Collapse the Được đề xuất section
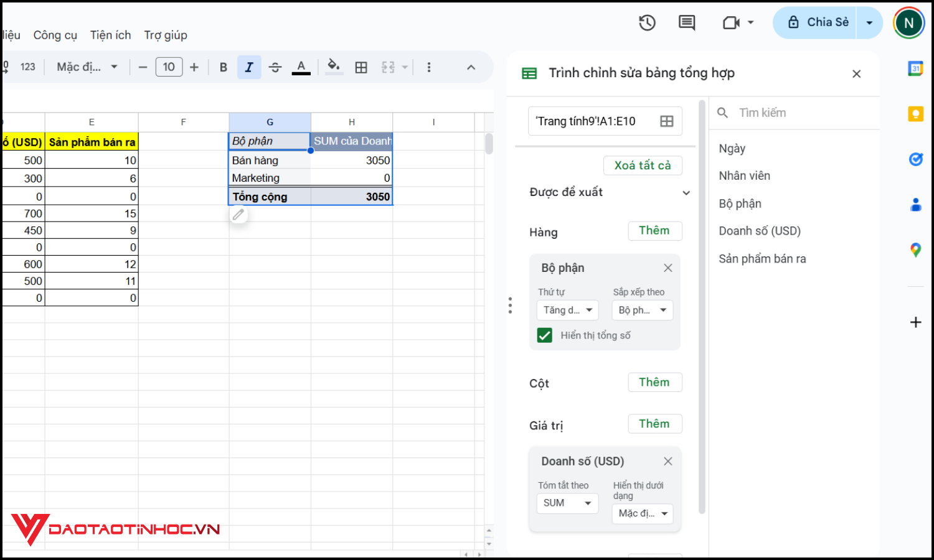This screenshot has width=934, height=560. 687,192
